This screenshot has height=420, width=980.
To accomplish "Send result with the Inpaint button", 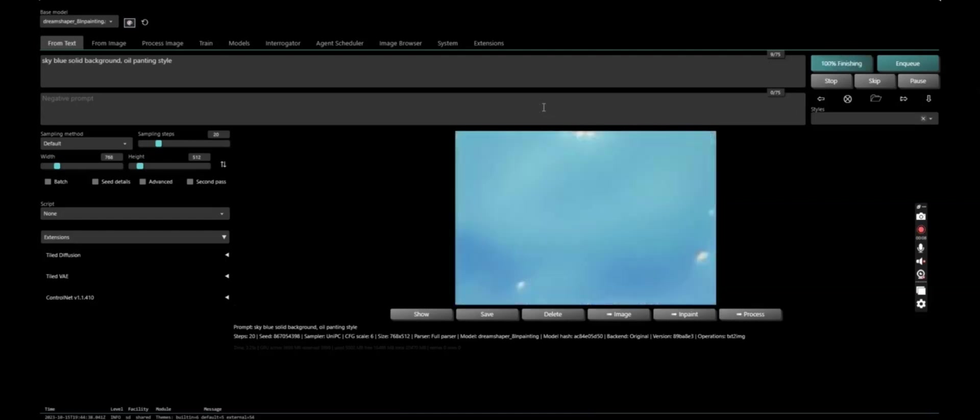I will point(684,314).
